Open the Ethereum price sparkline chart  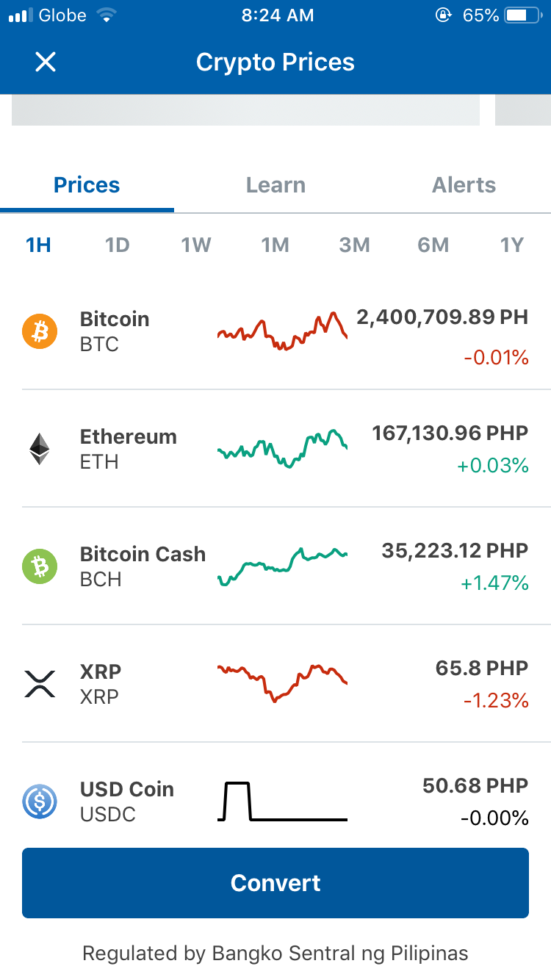pyautogui.click(x=283, y=449)
